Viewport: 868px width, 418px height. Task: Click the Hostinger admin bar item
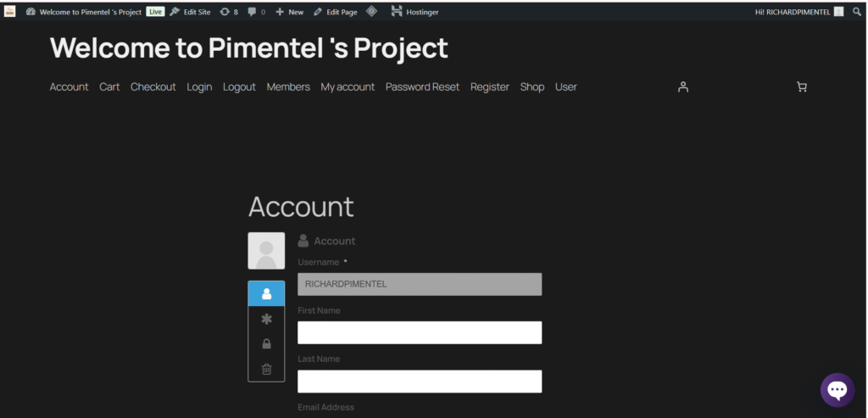click(x=415, y=12)
